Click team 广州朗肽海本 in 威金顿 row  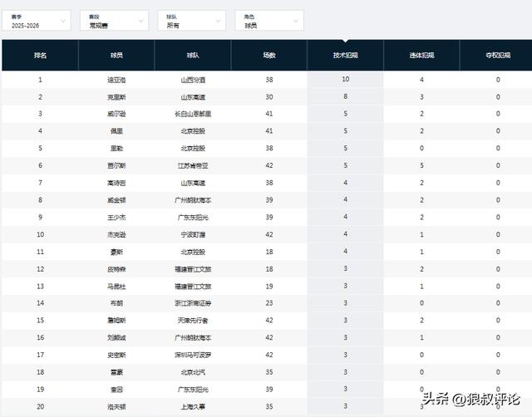[193, 200]
